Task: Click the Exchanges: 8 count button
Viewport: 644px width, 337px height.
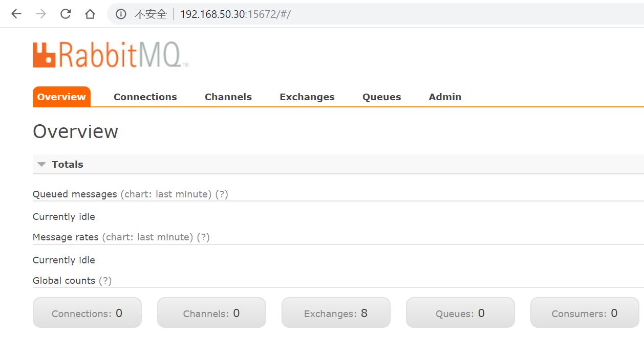Action: [336, 312]
